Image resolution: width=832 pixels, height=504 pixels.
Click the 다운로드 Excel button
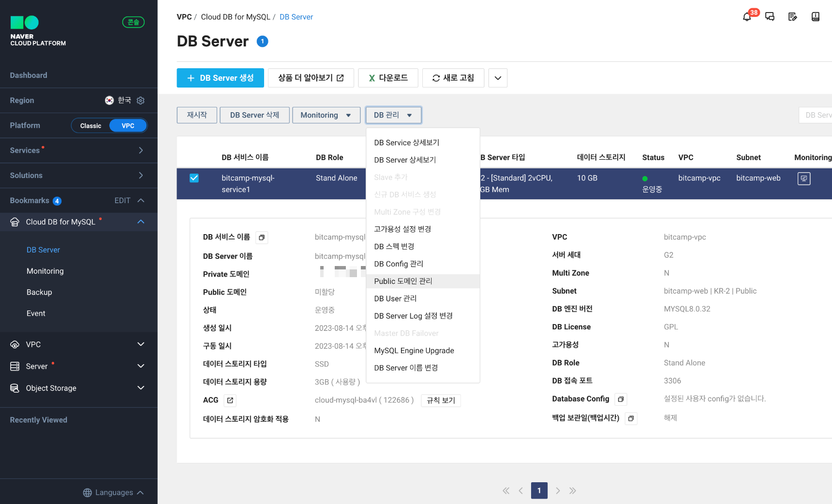[388, 78]
